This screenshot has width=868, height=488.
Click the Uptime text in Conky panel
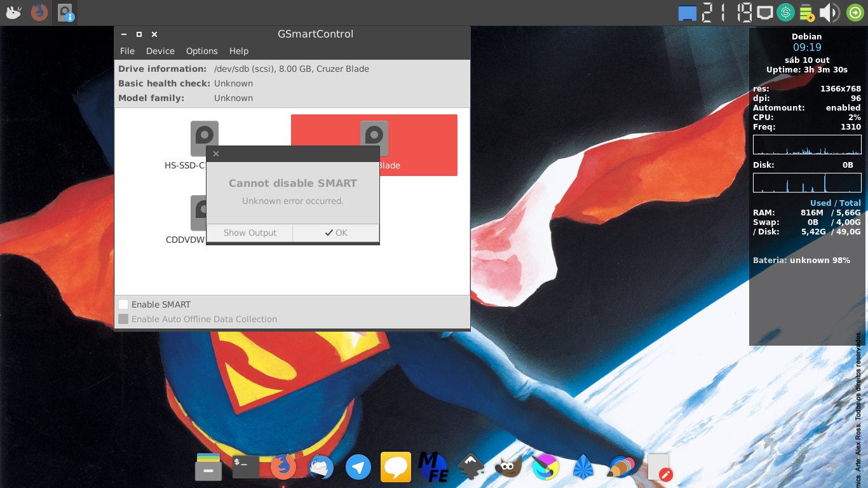coord(807,70)
